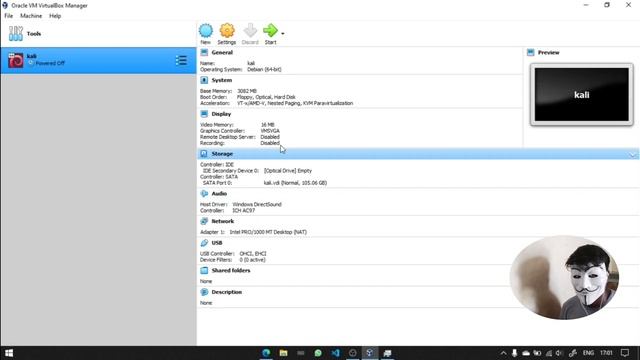Open the notification center icon
Image resolution: width=640 pixels, height=360 pixels.
(625, 353)
